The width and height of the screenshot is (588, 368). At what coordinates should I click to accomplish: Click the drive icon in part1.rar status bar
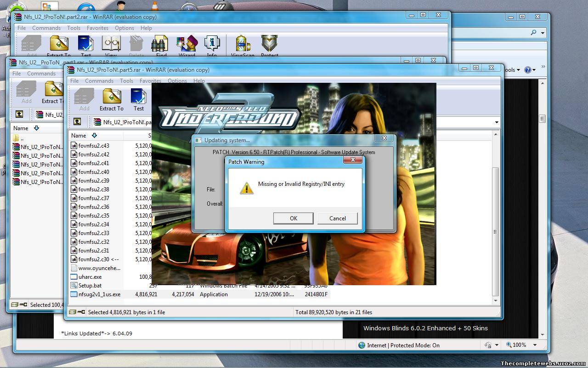(x=15, y=305)
